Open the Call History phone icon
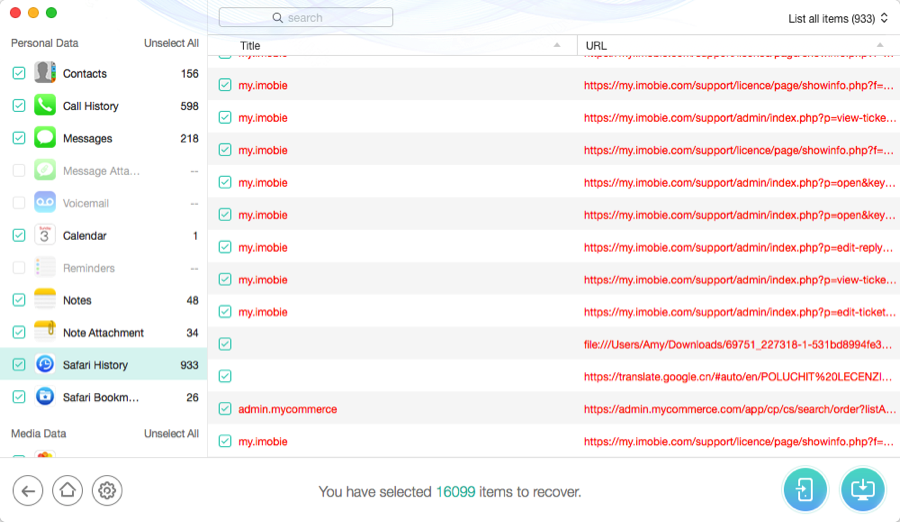Screen dimensions: 900x523 click(x=45, y=106)
